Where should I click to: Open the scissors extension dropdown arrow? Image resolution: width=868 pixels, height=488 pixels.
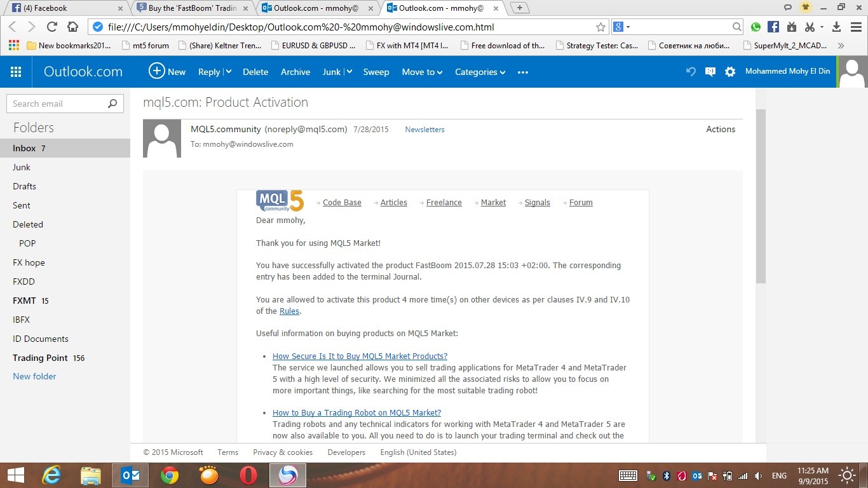click(x=822, y=27)
